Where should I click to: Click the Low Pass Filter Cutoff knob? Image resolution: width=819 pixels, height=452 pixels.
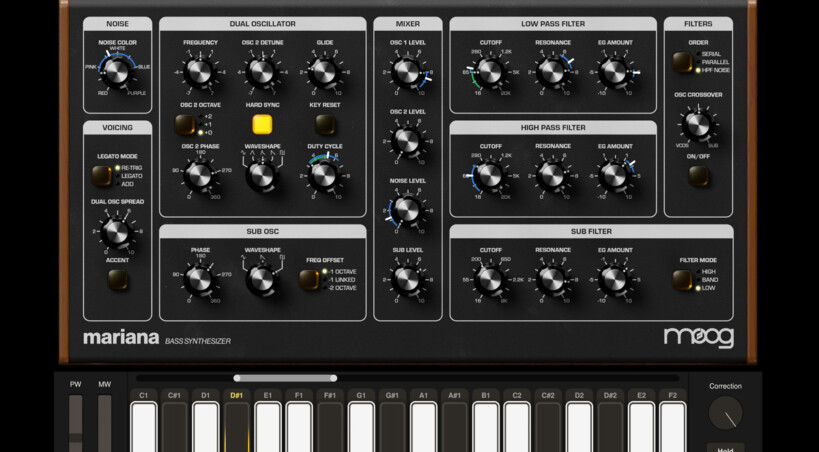490,72
